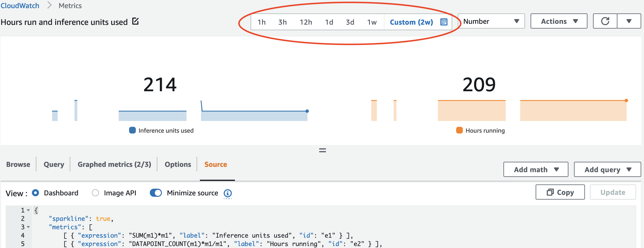Select the 1w time range
This screenshot has width=644, height=248.
(372, 22)
